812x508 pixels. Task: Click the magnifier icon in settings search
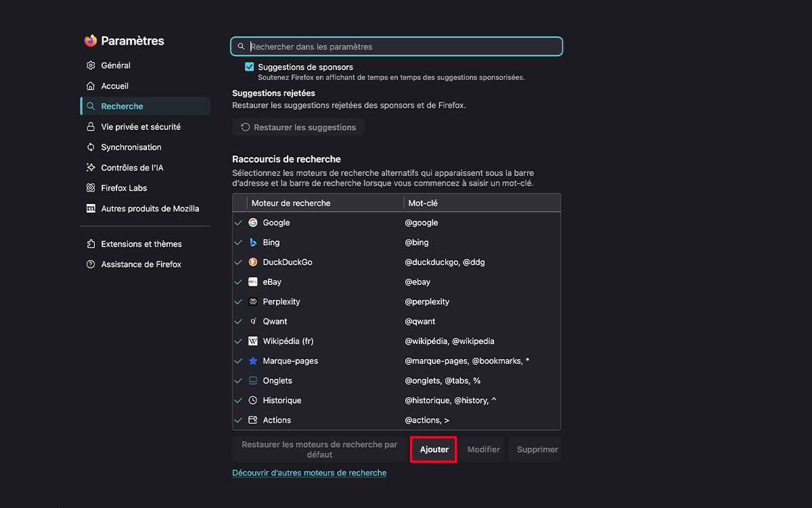[241, 46]
